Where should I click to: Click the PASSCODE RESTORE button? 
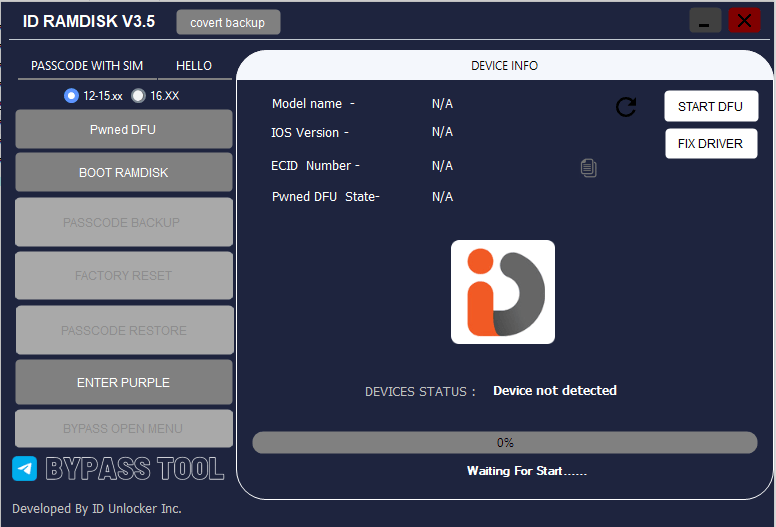(125, 330)
